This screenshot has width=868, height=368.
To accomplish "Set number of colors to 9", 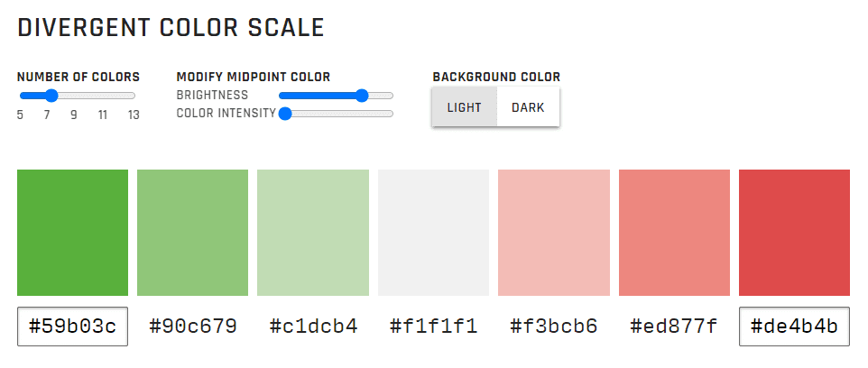I will pos(74,96).
